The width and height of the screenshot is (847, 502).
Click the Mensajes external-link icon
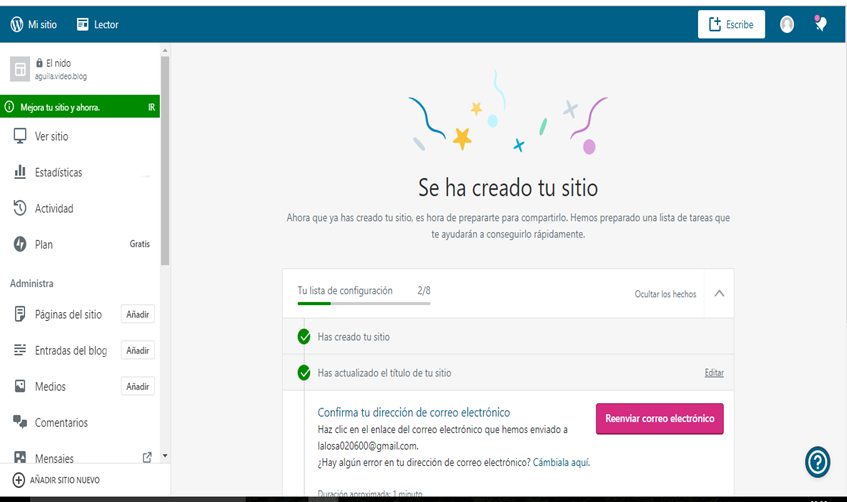[147, 458]
